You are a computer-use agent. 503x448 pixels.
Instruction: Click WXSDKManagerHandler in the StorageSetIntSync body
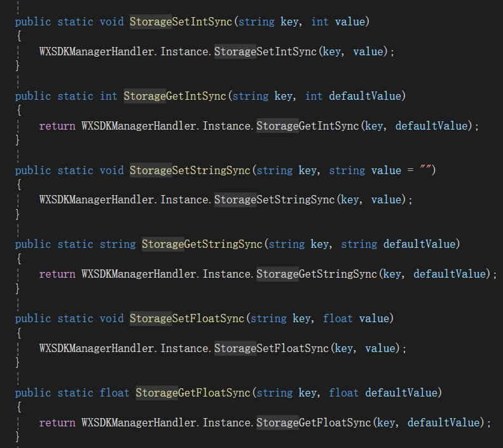pos(97,51)
